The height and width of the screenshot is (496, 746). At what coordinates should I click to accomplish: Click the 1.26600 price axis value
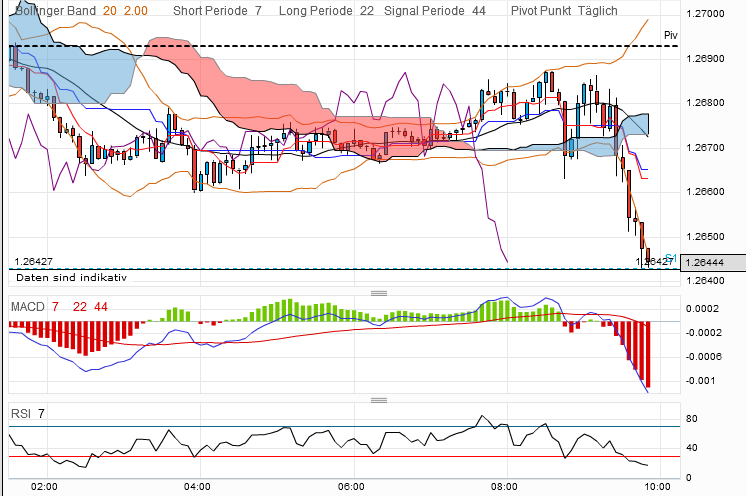[x=705, y=192]
